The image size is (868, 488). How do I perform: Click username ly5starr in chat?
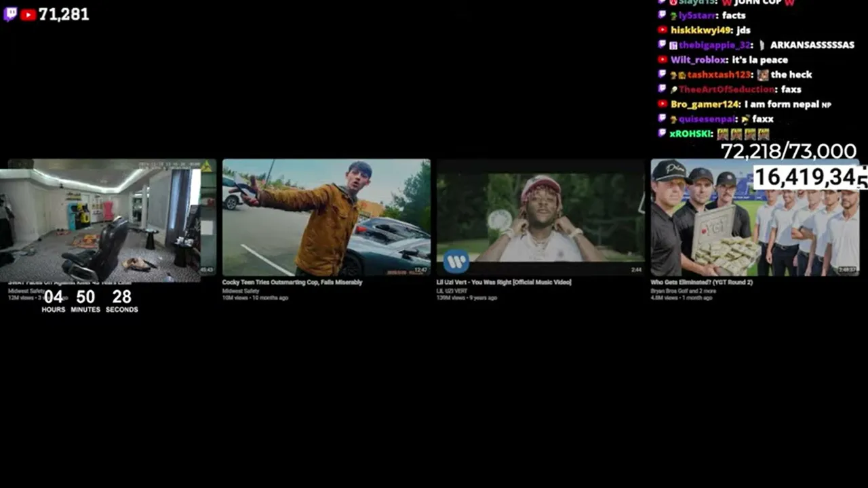coord(698,16)
